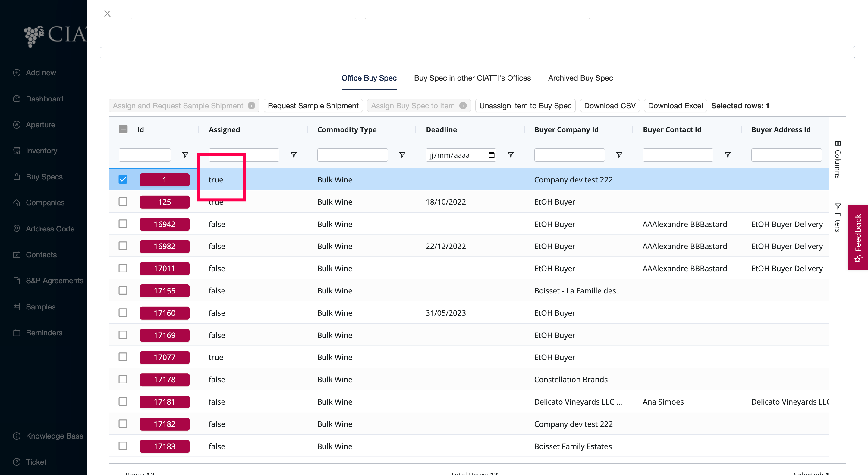This screenshot has height=475, width=868.
Task: Click the Id column filter funnel icon
Action: click(185, 155)
